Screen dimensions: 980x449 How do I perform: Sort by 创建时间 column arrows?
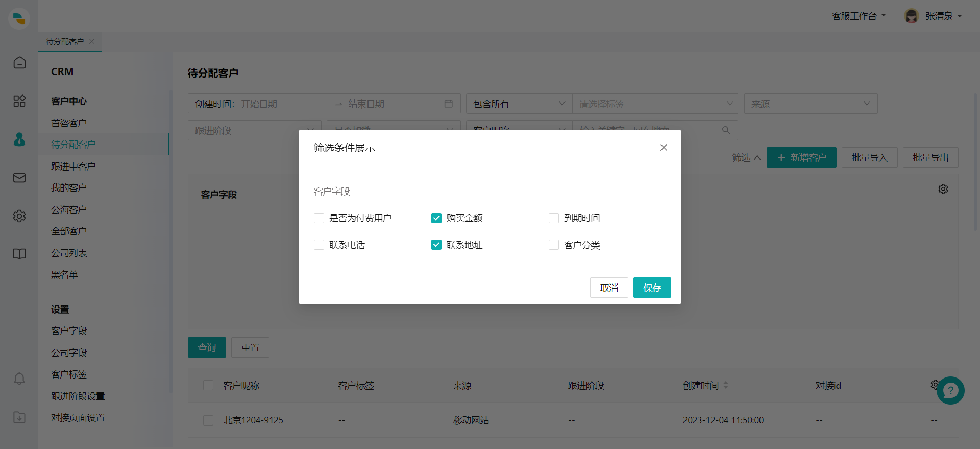pyautogui.click(x=726, y=385)
